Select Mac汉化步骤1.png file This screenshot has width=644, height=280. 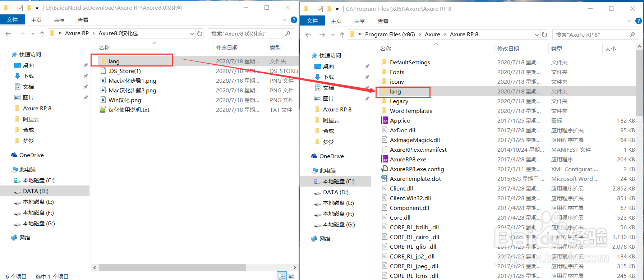pos(132,81)
